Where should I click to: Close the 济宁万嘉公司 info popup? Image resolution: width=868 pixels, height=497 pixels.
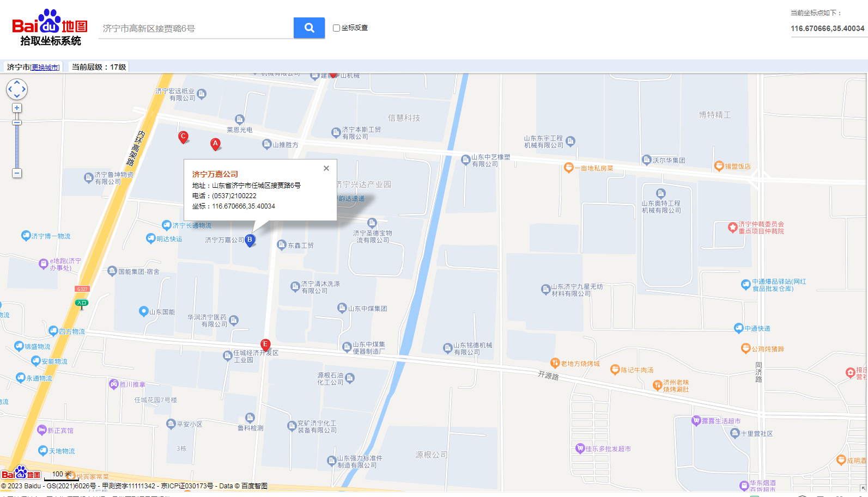(326, 168)
